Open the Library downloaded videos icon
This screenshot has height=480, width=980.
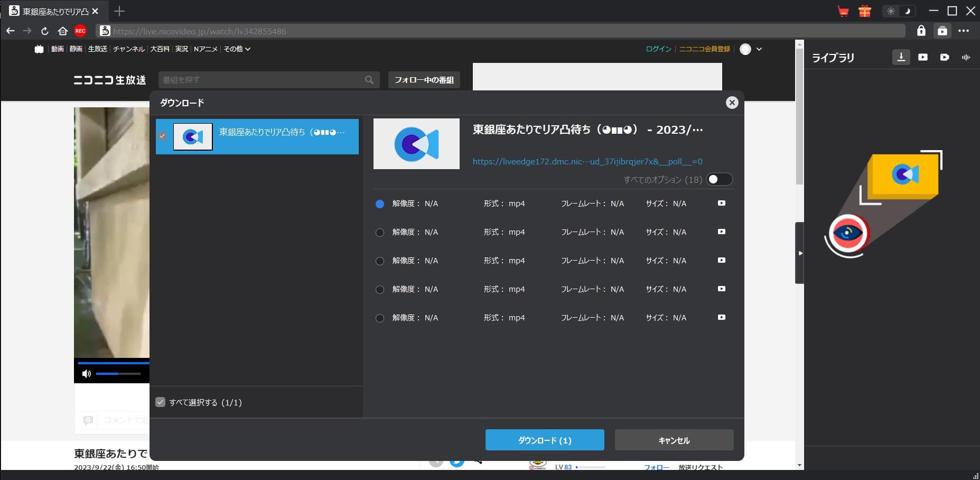click(x=923, y=57)
